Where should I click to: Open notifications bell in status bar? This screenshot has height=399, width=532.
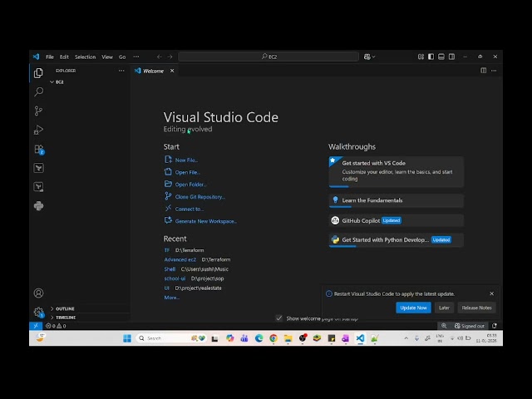pyautogui.click(x=495, y=326)
